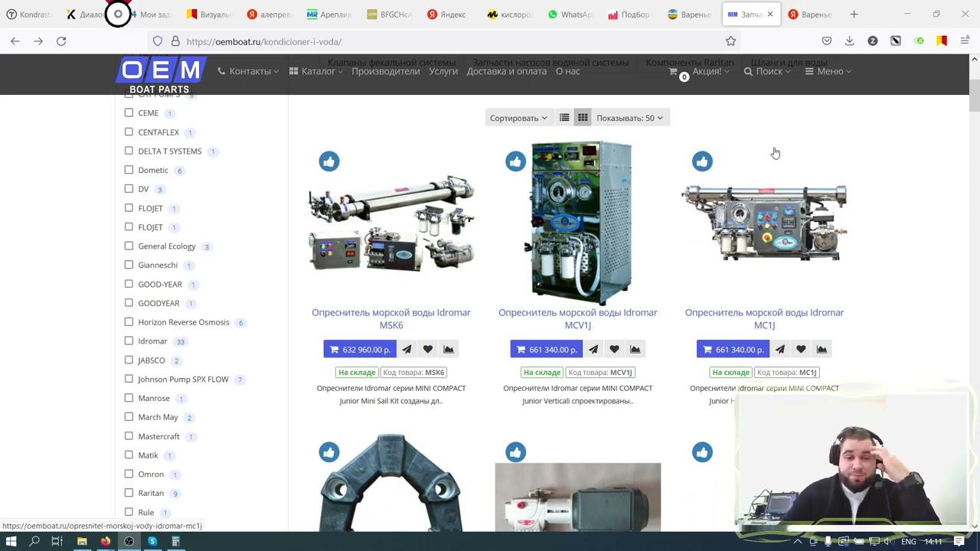Check the Raritan brand filter box
The width and height of the screenshot is (980, 551).
129,493
